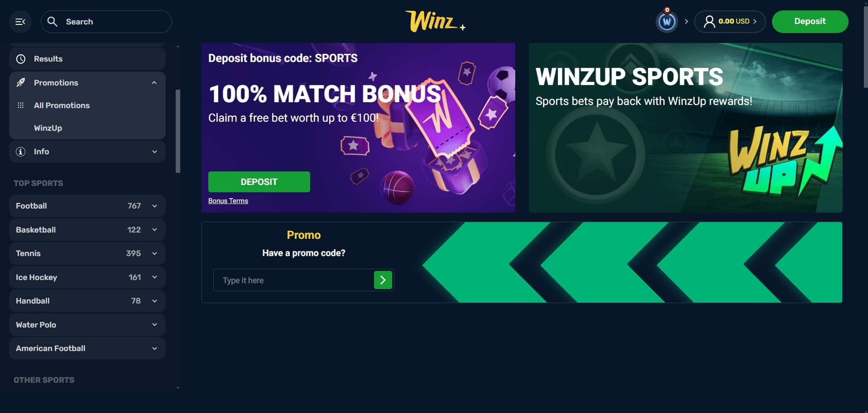Open the WinzUp coin badge icon

coord(667,21)
